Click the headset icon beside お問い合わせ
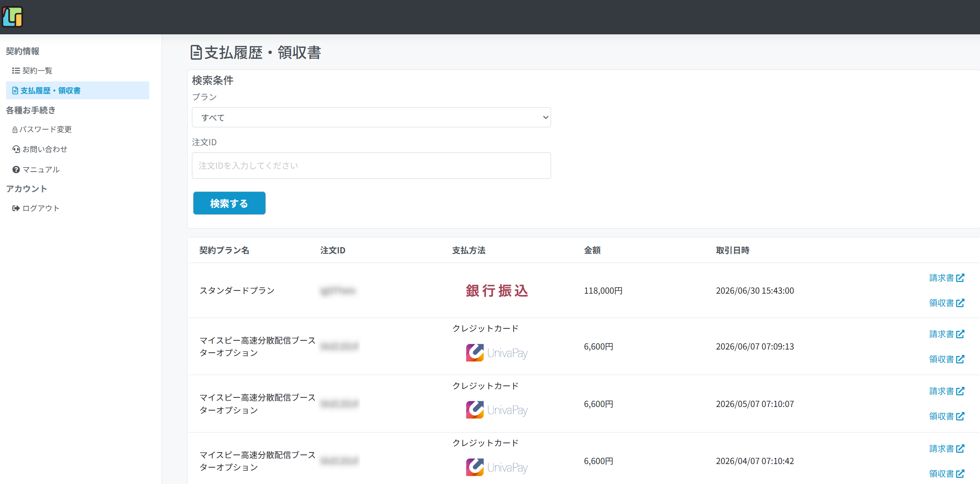Viewport: 980px width, 484px height. pos(16,149)
